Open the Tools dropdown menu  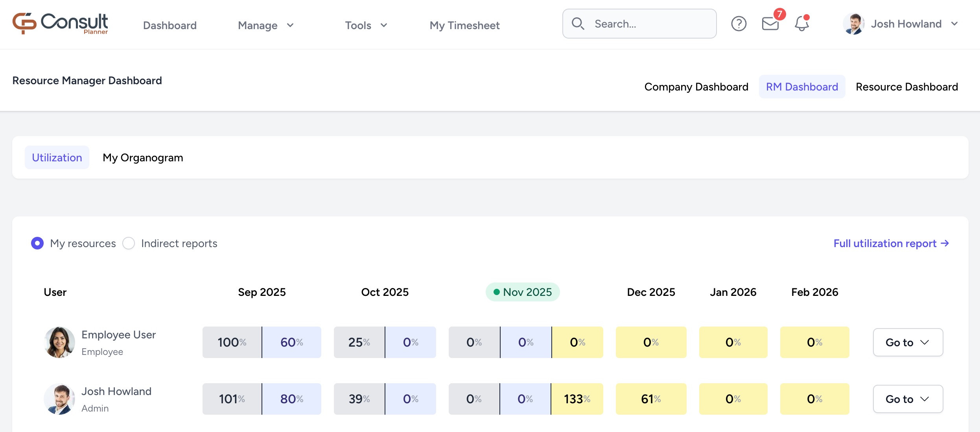coord(366,25)
